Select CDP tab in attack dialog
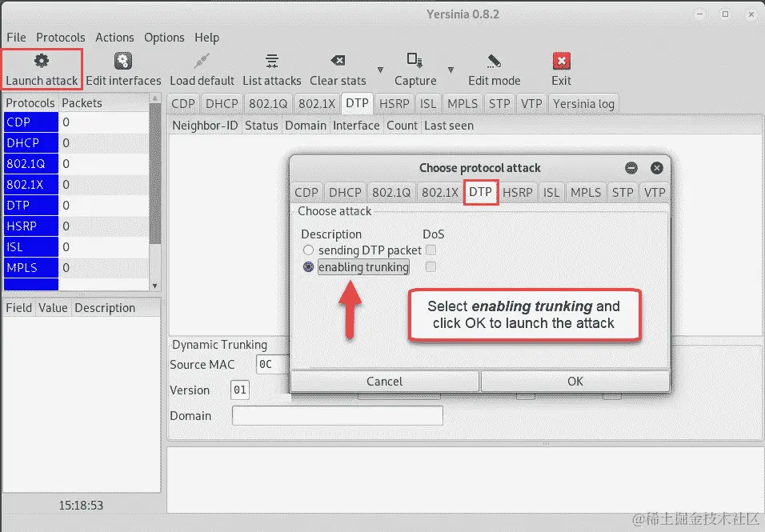The height and width of the screenshot is (532, 765). [x=306, y=193]
